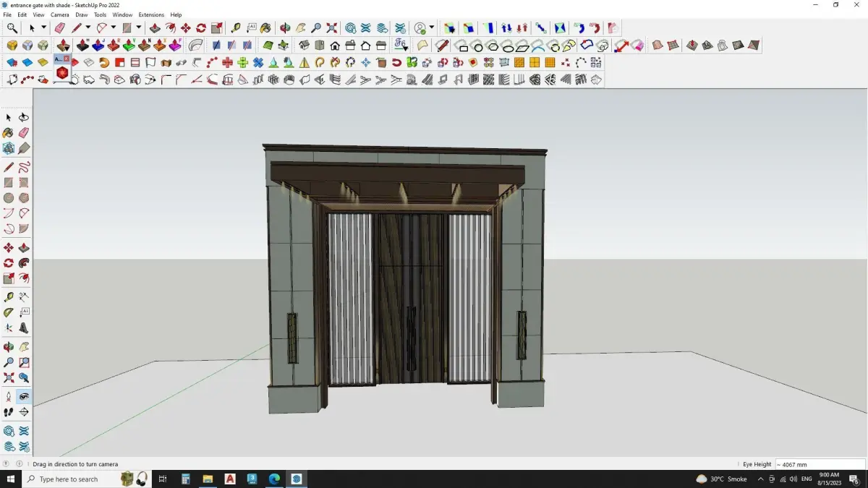Screen dimensions: 868x488
Task: Expand dropdown arrow beside Select tool
Action: coord(43,28)
